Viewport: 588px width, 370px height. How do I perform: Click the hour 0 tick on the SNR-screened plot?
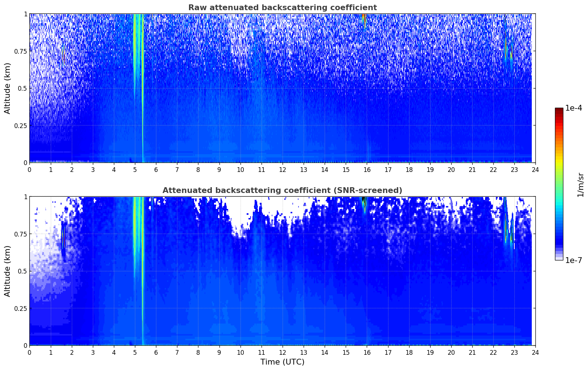click(x=29, y=352)
